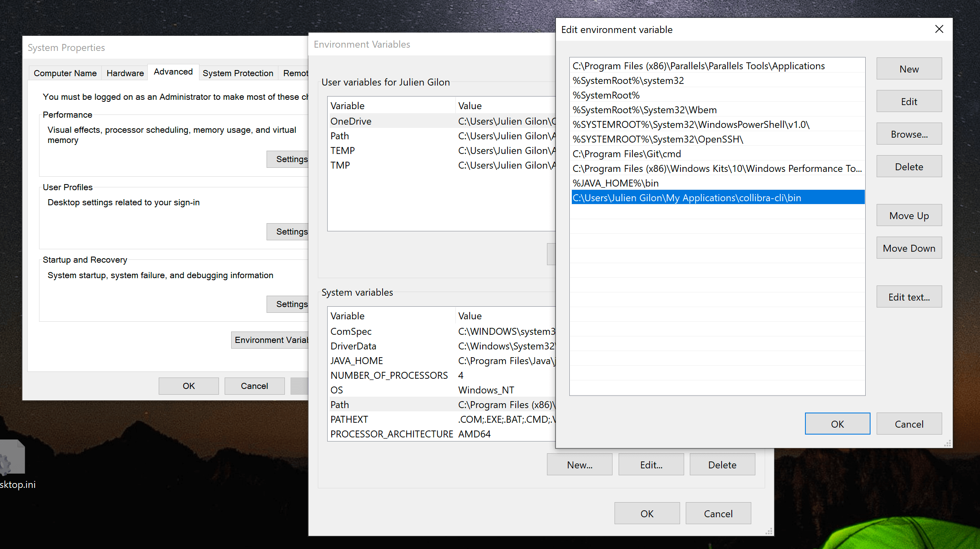Click New to add a Path entry
The image size is (980, 549).
(x=909, y=68)
